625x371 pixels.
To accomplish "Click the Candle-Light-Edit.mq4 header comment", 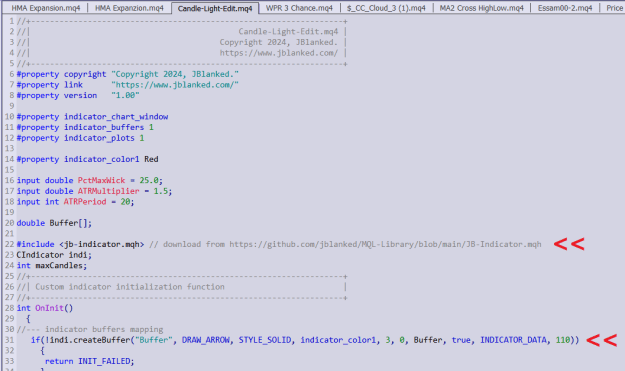I will 288,31.
